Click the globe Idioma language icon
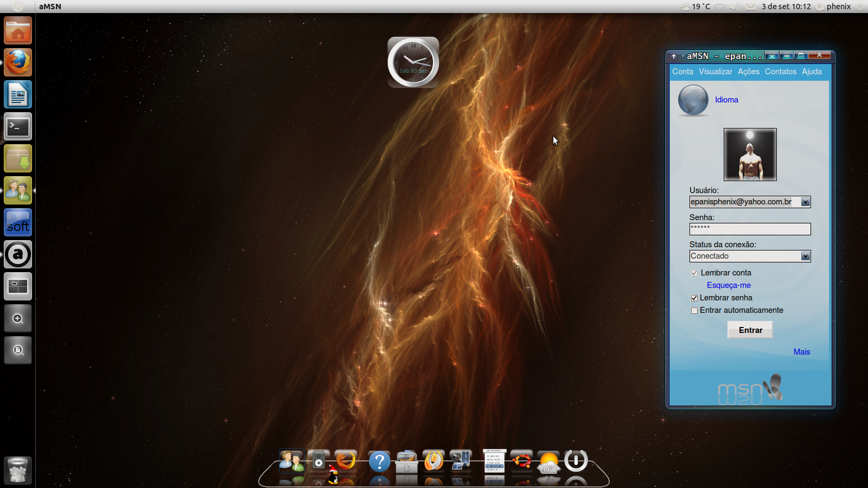Viewport: 868px width, 488px height. 693,100
